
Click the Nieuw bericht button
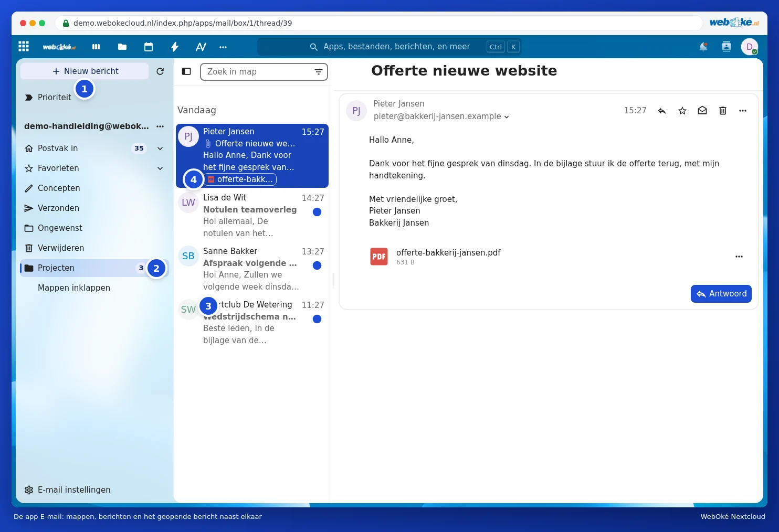[85, 71]
